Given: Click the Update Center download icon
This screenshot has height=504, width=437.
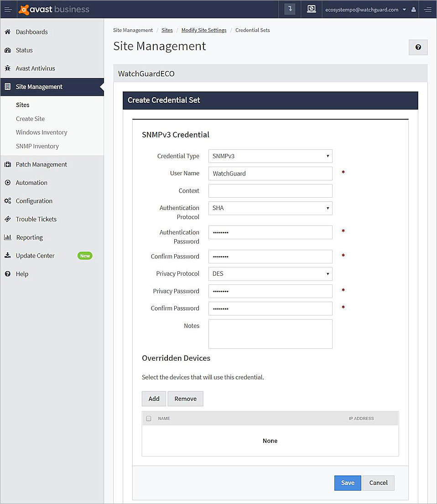Looking at the screenshot, I should (8, 255).
